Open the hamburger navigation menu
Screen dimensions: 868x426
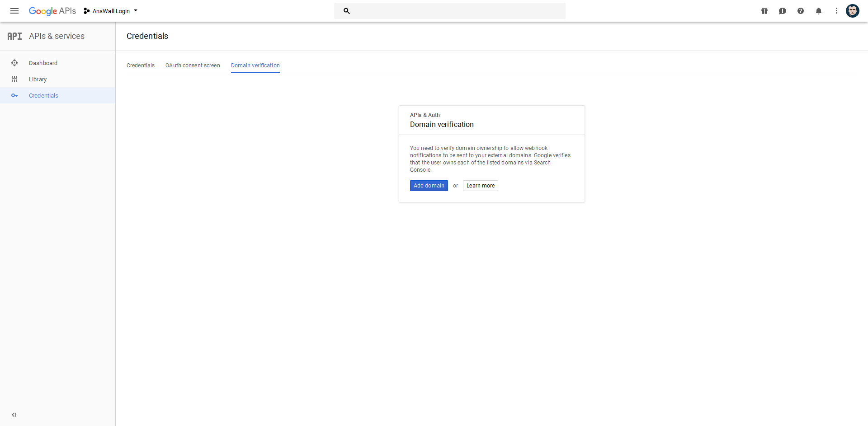pyautogui.click(x=14, y=11)
